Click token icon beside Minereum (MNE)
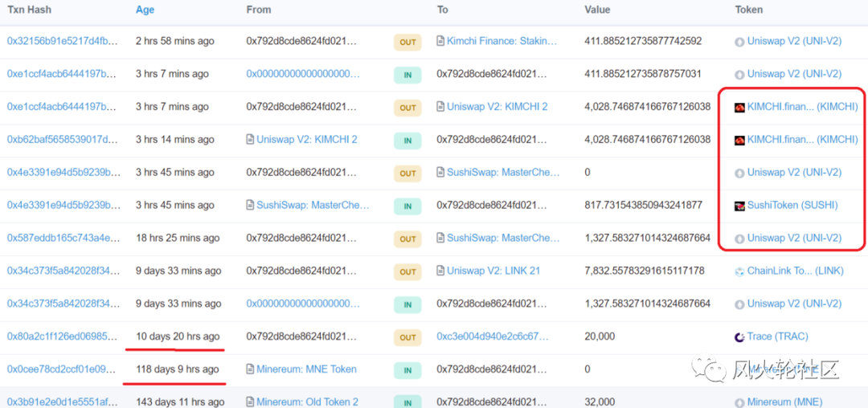Image resolution: width=868 pixels, height=408 pixels. click(x=739, y=402)
